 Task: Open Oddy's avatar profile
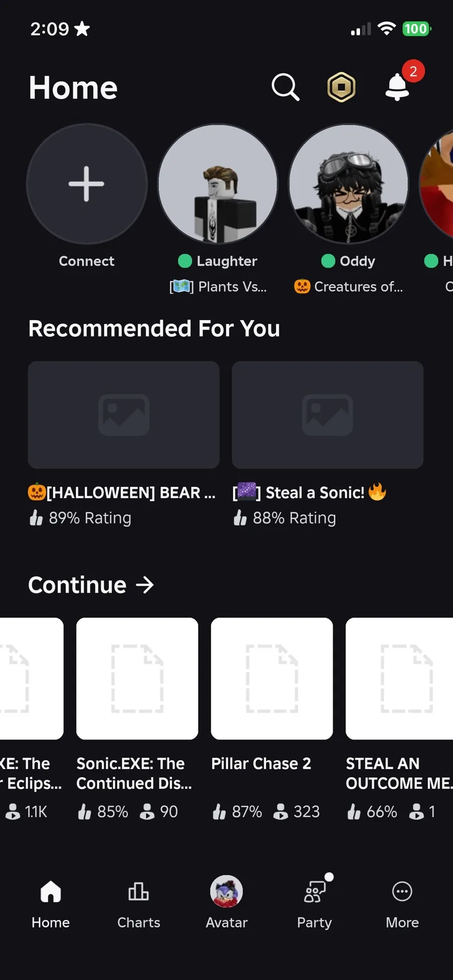tap(348, 184)
